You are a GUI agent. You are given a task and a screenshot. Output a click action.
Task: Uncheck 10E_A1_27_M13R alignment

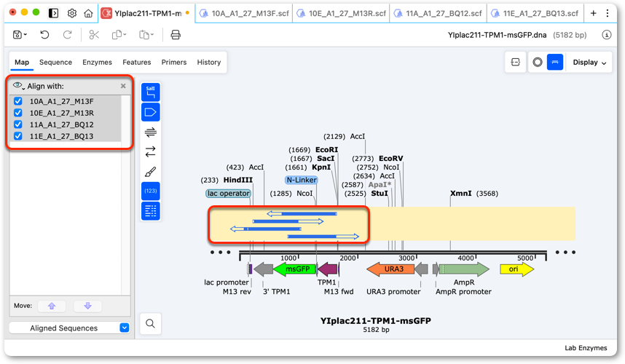point(18,113)
